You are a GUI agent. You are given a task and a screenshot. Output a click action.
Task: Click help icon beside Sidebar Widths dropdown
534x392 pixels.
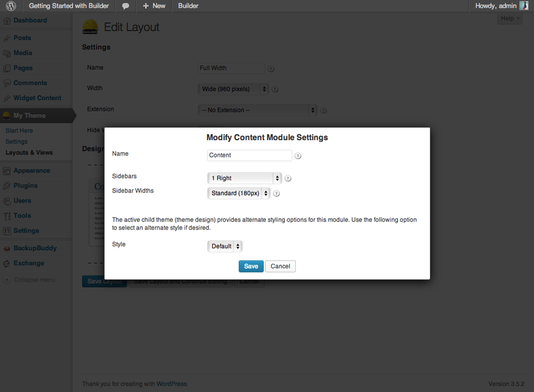pos(276,194)
